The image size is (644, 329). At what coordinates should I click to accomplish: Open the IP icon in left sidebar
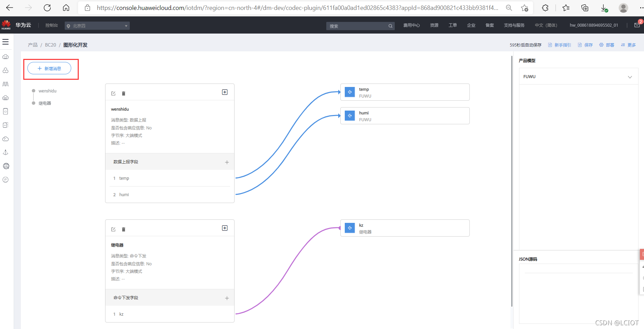point(6,180)
